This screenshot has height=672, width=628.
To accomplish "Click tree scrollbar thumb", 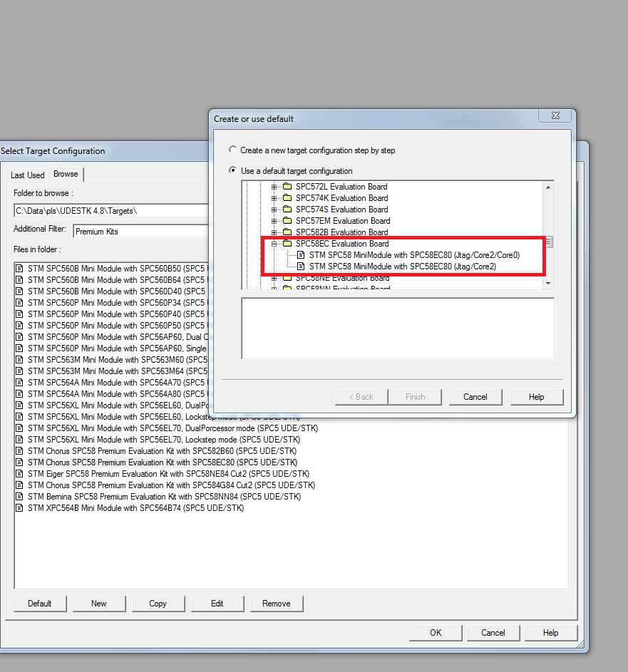I will [x=548, y=242].
